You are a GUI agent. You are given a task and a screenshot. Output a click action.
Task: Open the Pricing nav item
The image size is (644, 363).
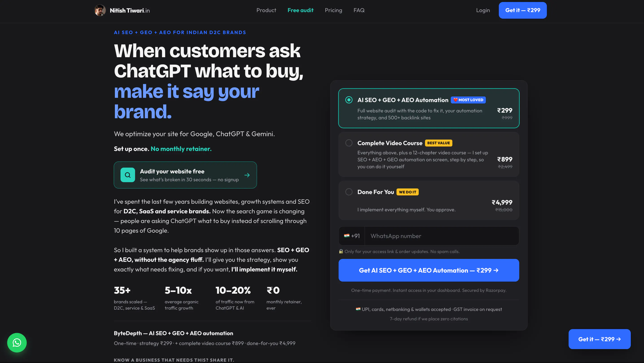click(333, 10)
